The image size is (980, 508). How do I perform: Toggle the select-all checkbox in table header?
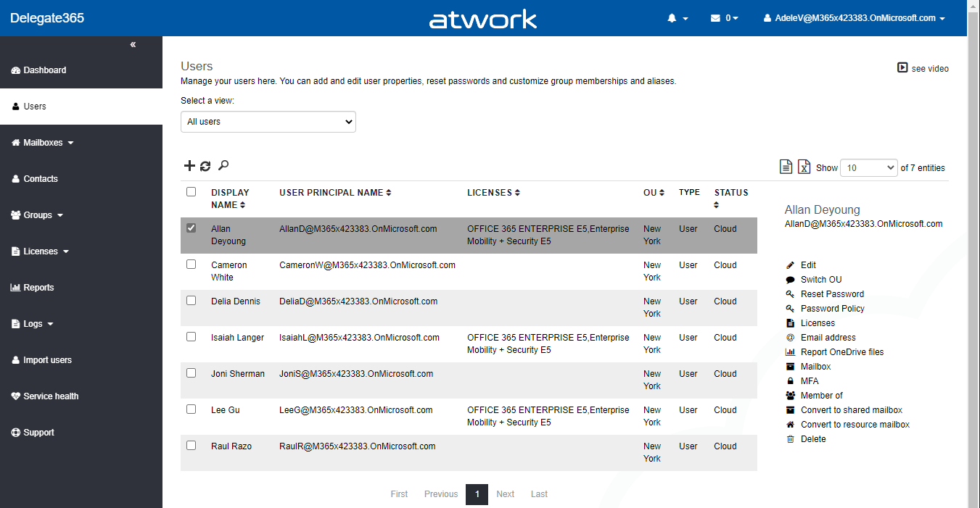(192, 192)
